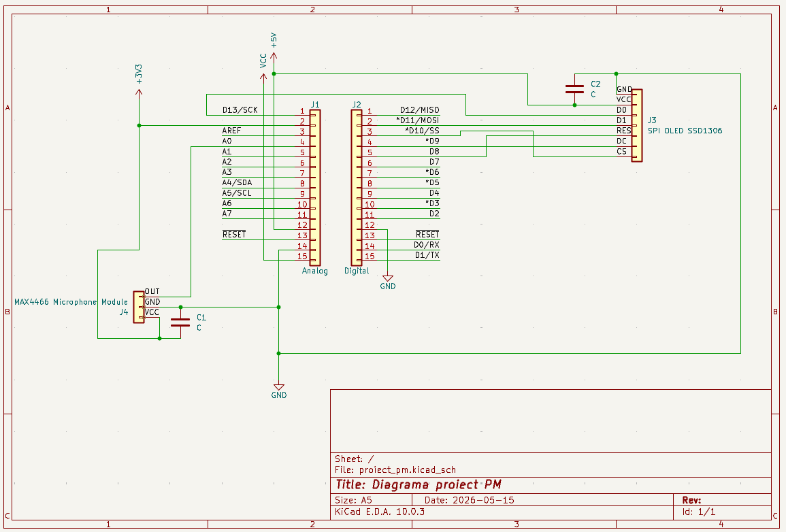Click the VCC pin label on J4
Viewport: 786px width, 532px height.
pyautogui.click(x=152, y=312)
